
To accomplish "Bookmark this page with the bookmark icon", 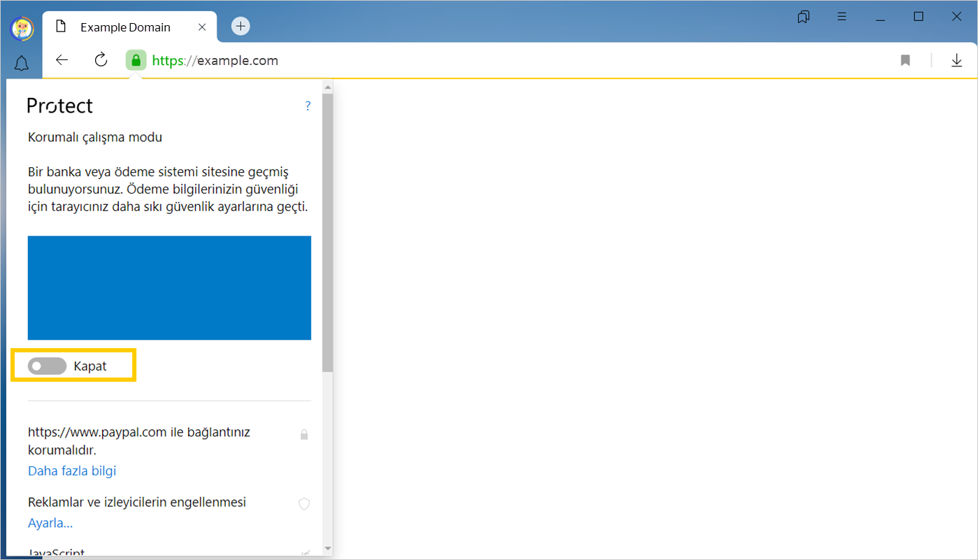I will [905, 61].
